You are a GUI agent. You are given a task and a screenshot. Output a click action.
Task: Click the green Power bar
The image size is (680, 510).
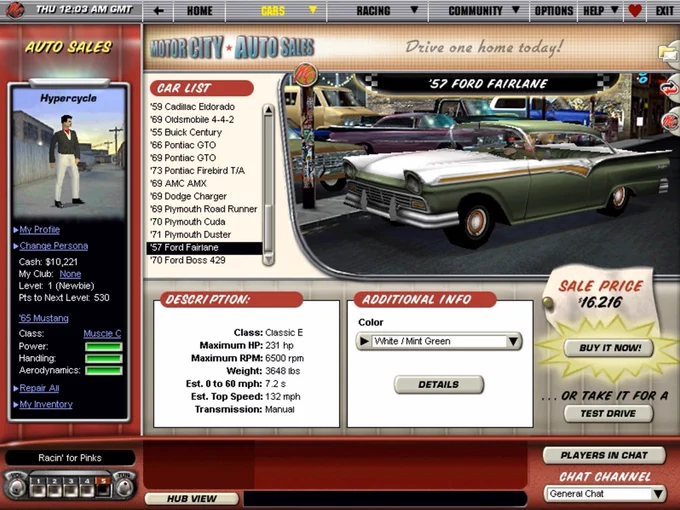(x=104, y=347)
